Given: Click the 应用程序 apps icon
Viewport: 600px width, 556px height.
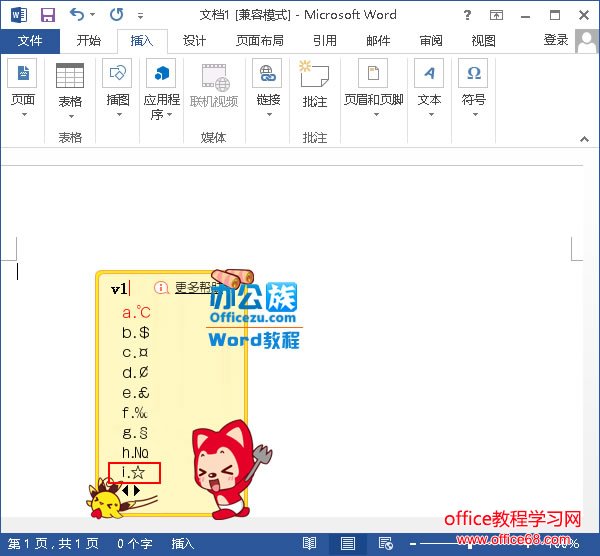Looking at the screenshot, I should click(161, 73).
